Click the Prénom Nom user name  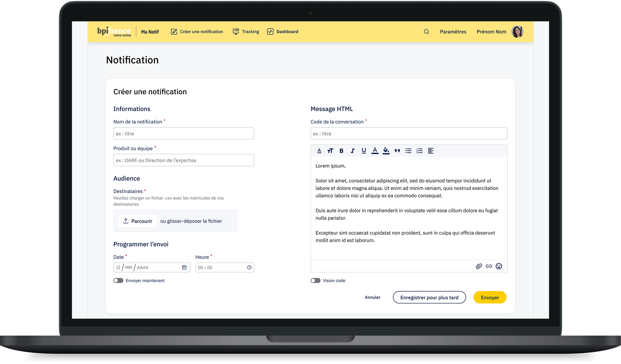tap(491, 32)
